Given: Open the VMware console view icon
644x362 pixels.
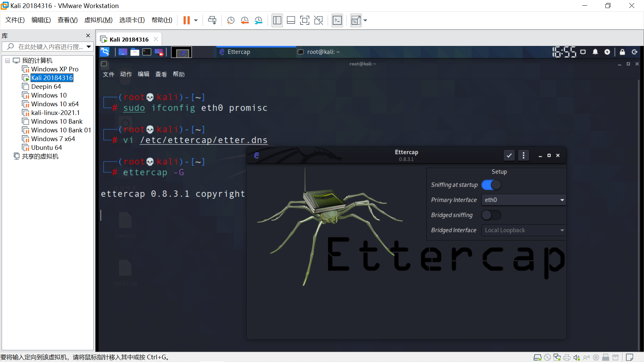Looking at the screenshot, I should [337, 20].
